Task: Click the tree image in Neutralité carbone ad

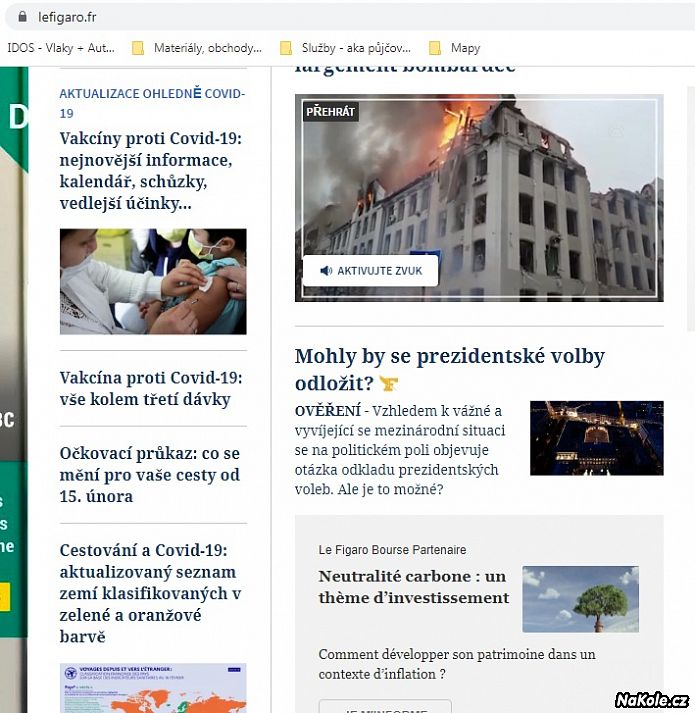Action: pyautogui.click(x=580, y=599)
